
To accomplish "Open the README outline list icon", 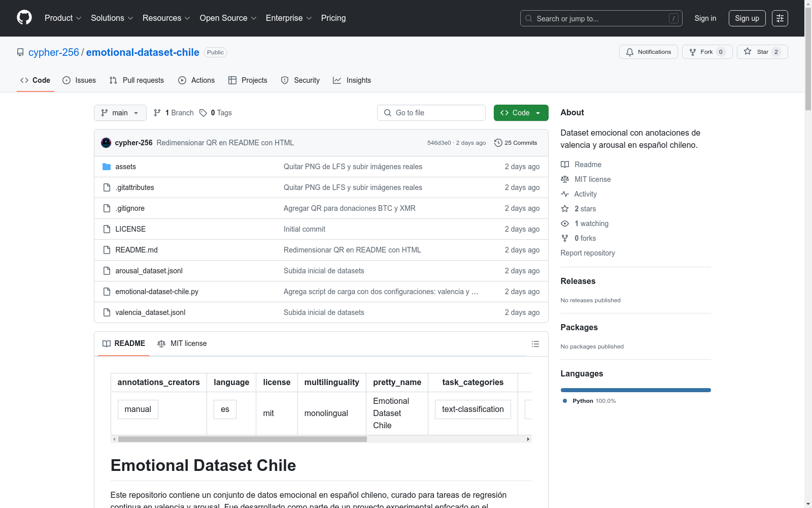I will click(x=535, y=344).
